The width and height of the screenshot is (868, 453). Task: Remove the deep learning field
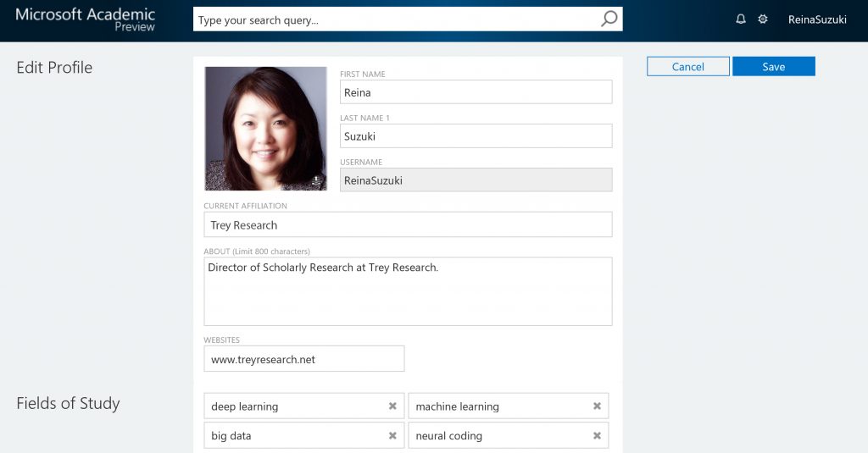(392, 406)
